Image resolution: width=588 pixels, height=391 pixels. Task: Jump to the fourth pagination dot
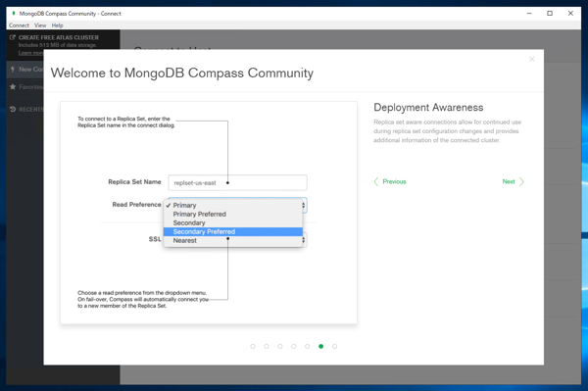294,346
